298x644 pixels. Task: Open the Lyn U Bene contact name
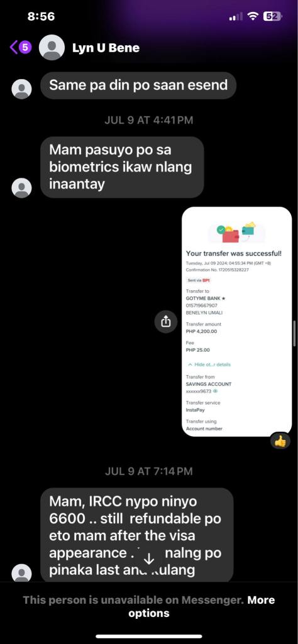click(106, 48)
